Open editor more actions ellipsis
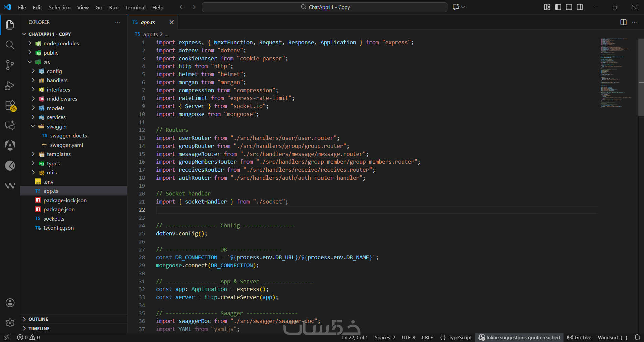The image size is (644, 342). click(x=634, y=22)
